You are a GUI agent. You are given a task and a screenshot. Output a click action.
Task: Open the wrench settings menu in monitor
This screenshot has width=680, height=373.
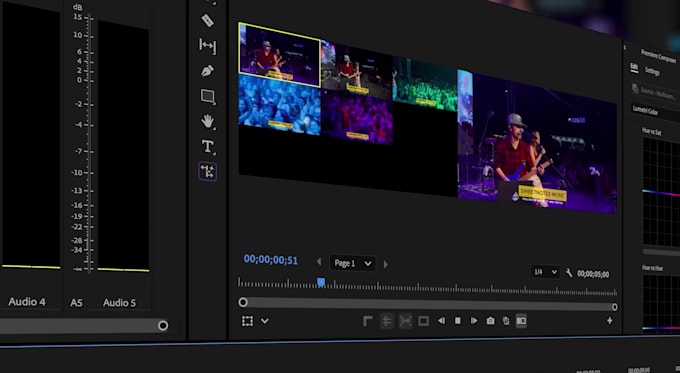569,273
